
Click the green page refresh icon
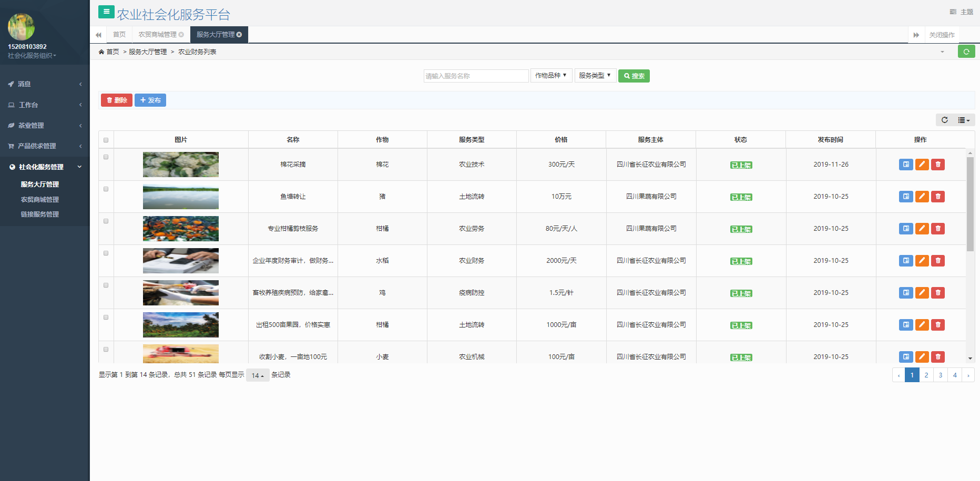(x=966, y=52)
